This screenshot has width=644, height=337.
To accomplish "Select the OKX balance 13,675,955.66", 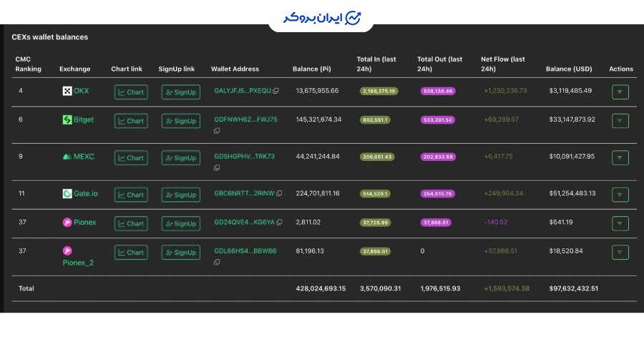I will pyautogui.click(x=317, y=91).
